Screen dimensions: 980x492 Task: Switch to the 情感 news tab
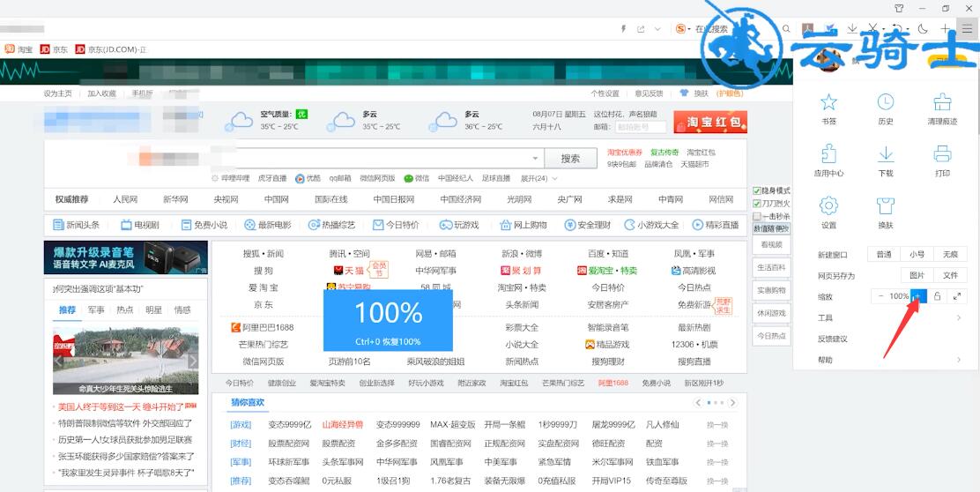182,310
